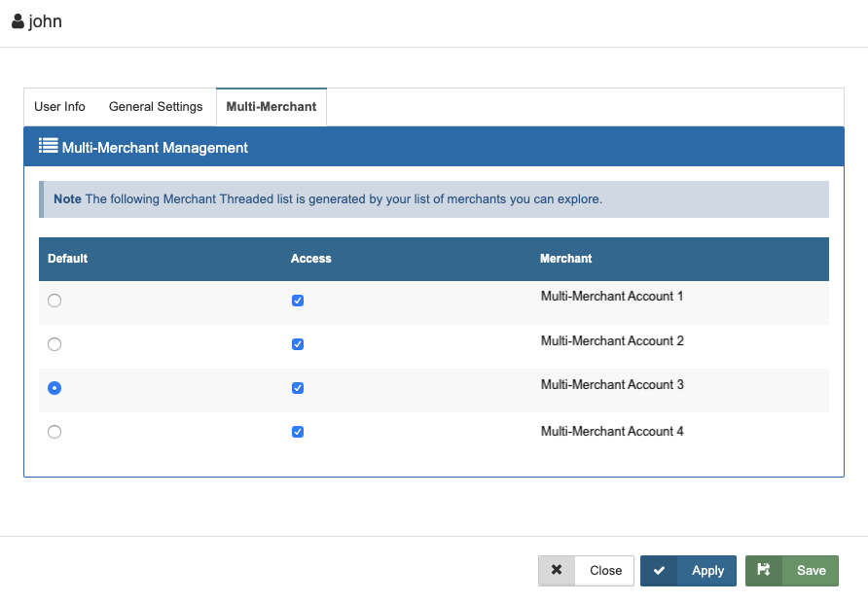Open the General Settings tab

click(156, 107)
